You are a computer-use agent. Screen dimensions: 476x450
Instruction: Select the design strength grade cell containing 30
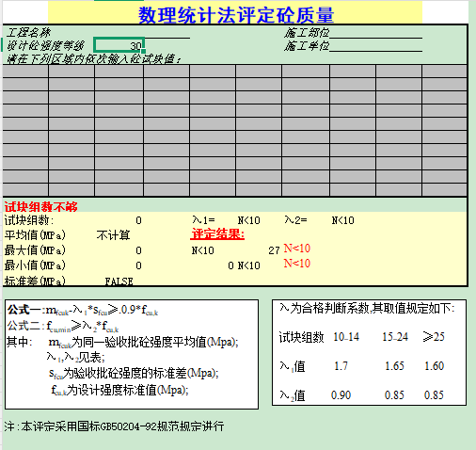[119, 45]
